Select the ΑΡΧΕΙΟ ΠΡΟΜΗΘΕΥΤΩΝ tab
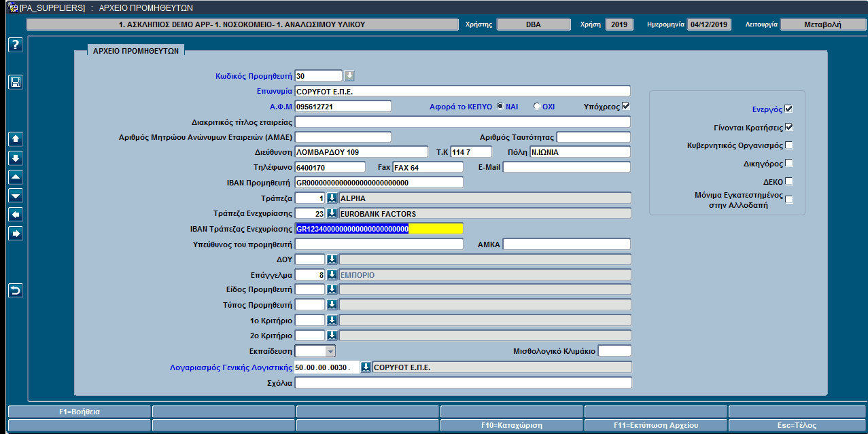This screenshot has height=434, width=868. coord(136,50)
